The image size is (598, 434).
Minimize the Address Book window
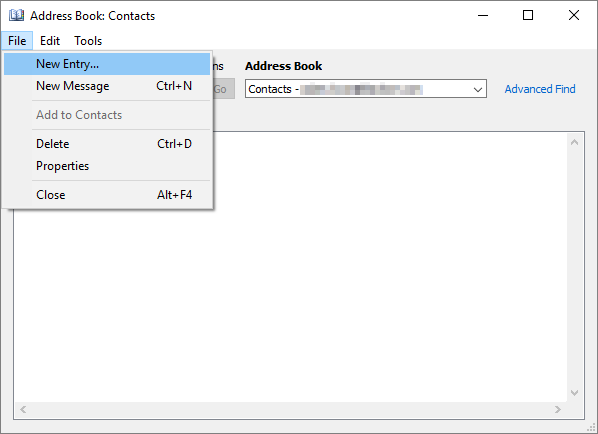click(x=483, y=15)
